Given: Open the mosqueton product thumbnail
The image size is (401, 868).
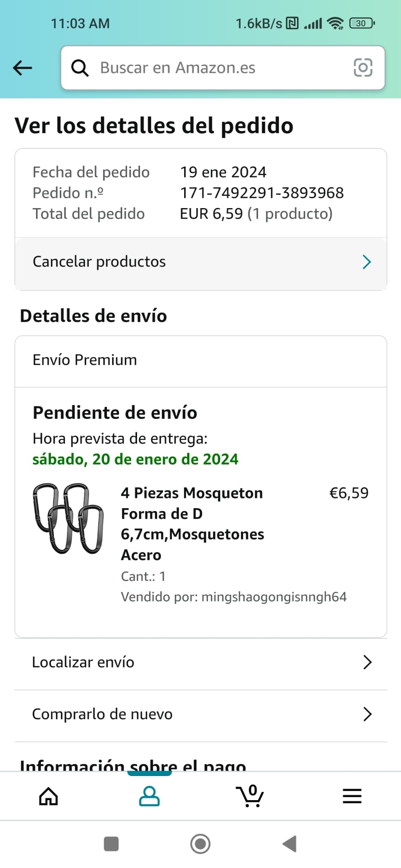Looking at the screenshot, I should [x=68, y=518].
